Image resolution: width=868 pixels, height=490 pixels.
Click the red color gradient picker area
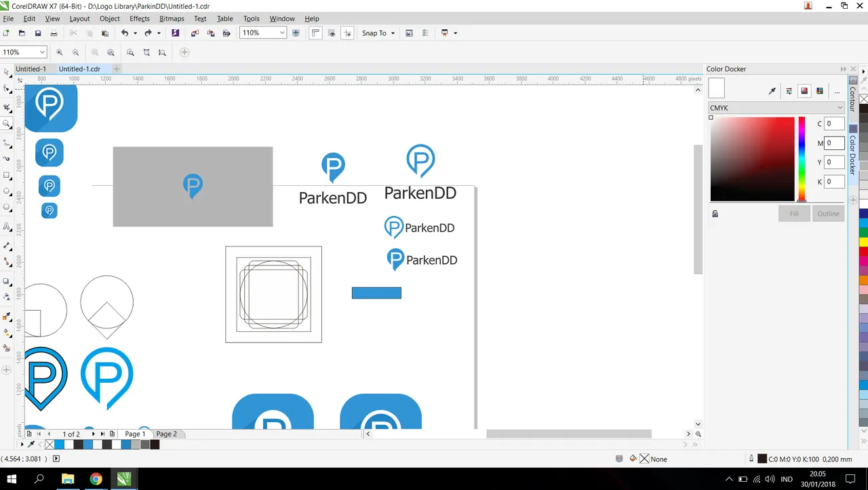tap(752, 159)
